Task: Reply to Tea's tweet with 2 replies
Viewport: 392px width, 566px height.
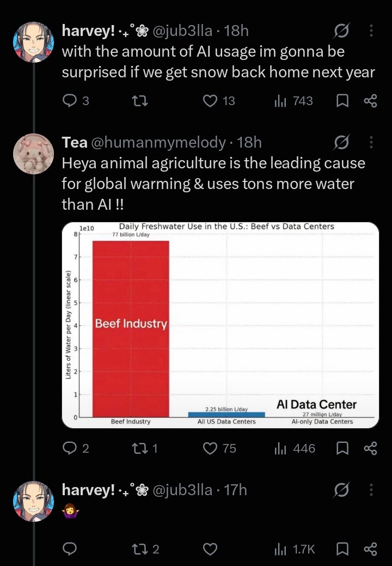Action: 70,448
